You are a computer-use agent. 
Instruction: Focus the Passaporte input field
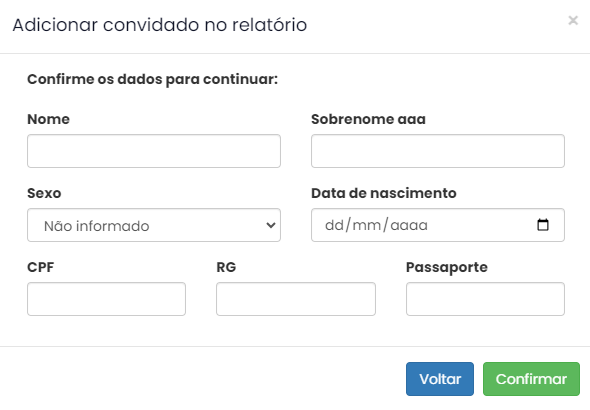click(485, 299)
